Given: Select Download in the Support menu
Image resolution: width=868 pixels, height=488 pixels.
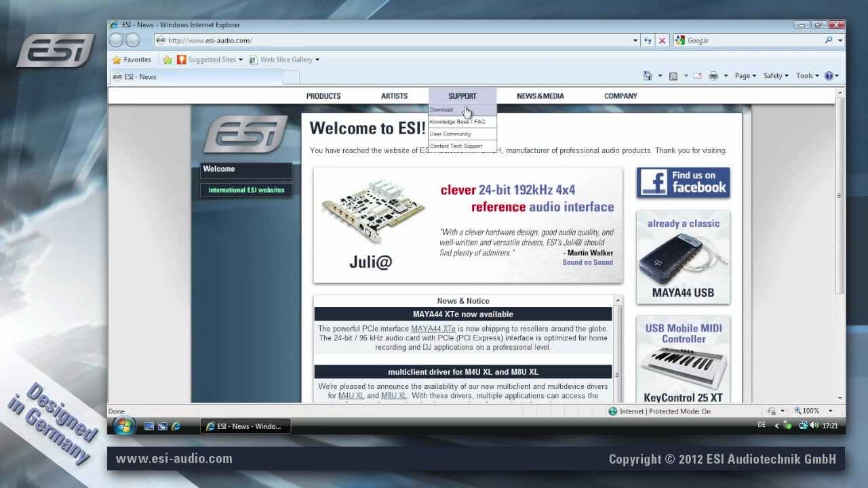Looking at the screenshot, I should click(462, 110).
